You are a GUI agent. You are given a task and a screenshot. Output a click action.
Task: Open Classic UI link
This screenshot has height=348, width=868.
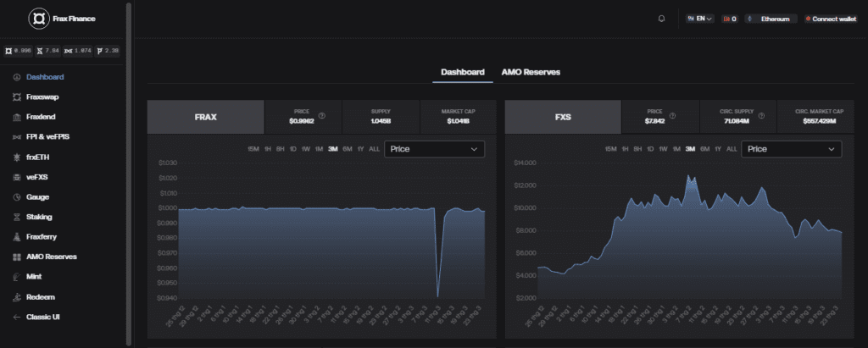pyautogui.click(x=42, y=317)
